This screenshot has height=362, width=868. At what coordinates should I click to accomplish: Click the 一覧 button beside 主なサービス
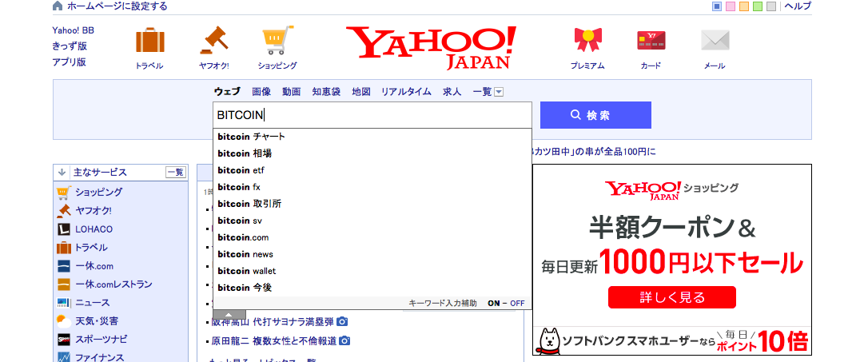[x=175, y=172]
